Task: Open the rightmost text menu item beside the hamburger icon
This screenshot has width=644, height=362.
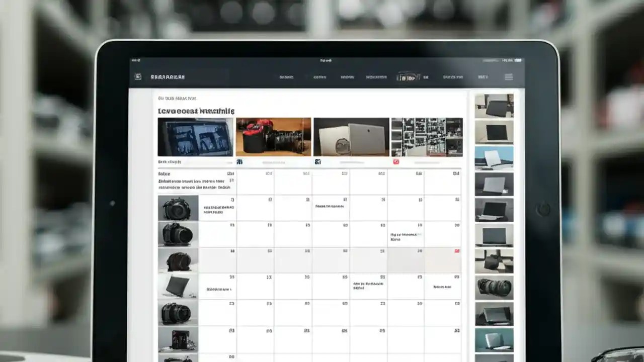Action: click(x=482, y=76)
